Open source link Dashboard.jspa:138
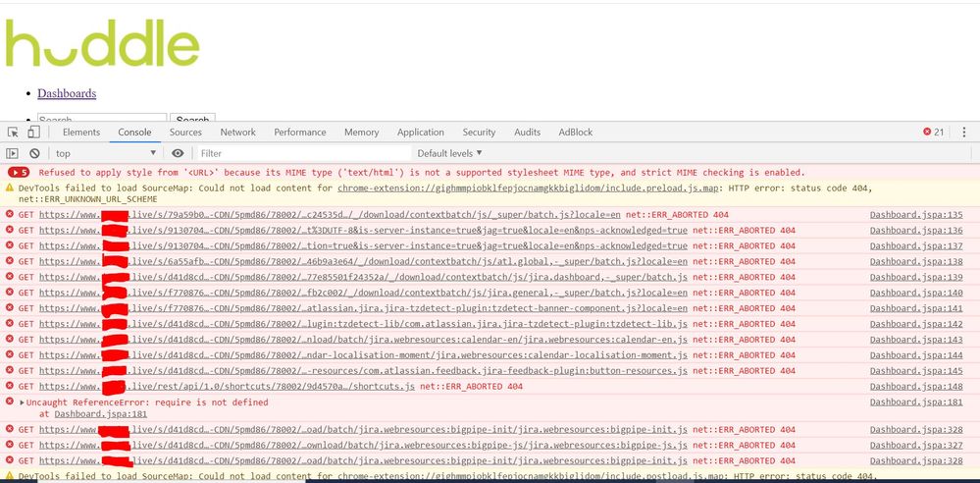Viewport: 980px width, 483px height. click(916, 261)
